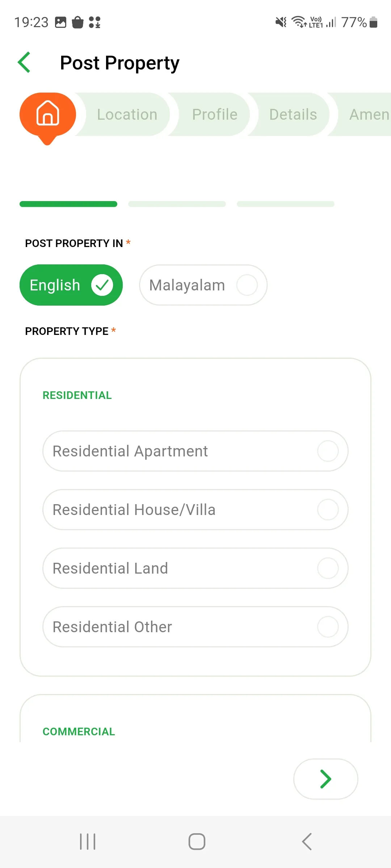The height and width of the screenshot is (868, 391).
Task: Tap the green back arrow
Action: [x=24, y=63]
